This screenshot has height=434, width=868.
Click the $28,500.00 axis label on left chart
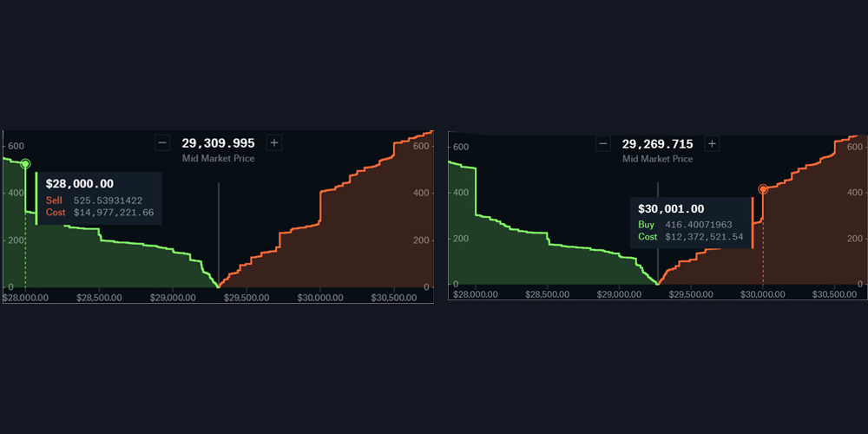tap(98, 297)
